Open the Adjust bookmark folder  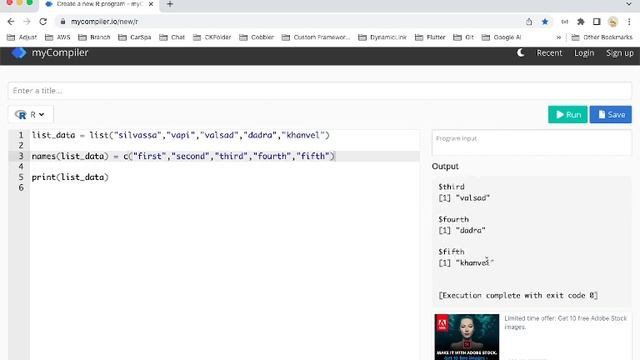click(22, 37)
